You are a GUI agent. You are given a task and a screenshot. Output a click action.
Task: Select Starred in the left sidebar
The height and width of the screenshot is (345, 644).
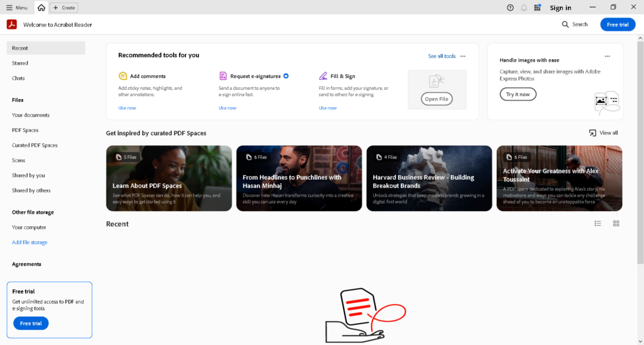[x=20, y=63]
